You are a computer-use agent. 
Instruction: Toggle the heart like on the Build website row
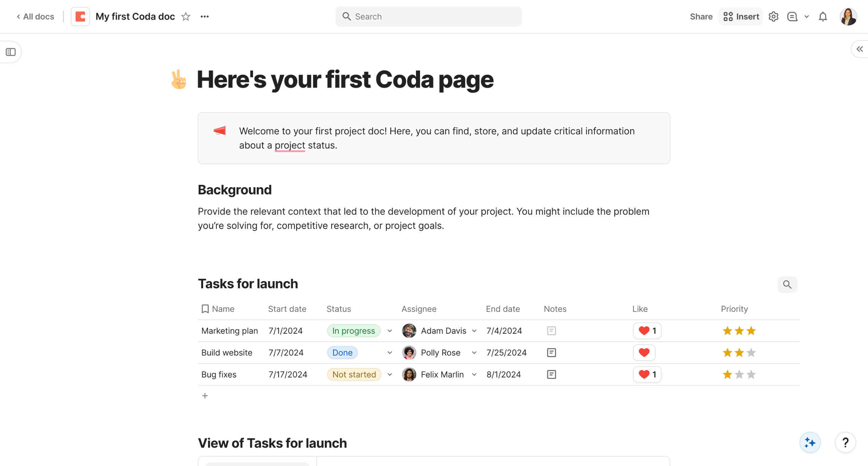pyautogui.click(x=644, y=353)
